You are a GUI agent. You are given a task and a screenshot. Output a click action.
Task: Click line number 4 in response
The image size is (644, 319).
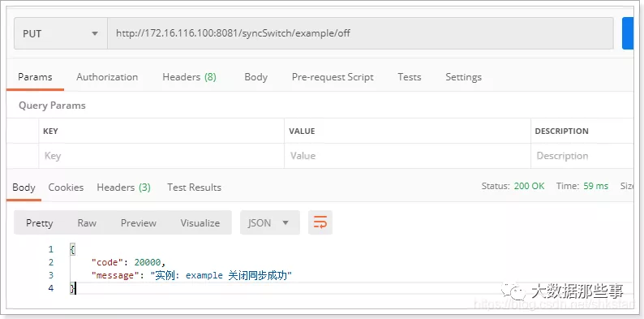click(x=51, y=289)
